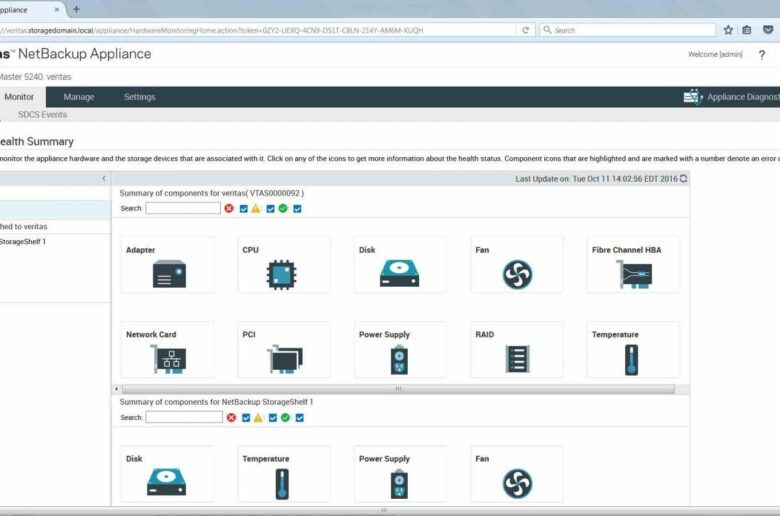Collapse the left panel with the chevron
The height and width of the screenshot is (516, 780).
(103, 178)
